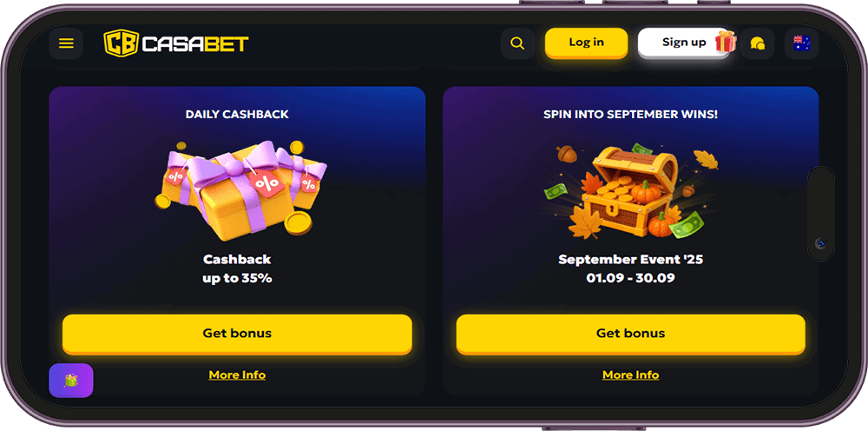Open More Info under September Event
Screen dimensions: 868x431
tap(630, 375)
